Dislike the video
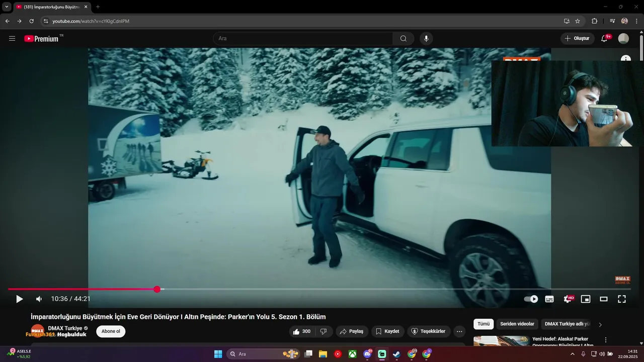This screenshot has height=362, width=644. point(324,331)
